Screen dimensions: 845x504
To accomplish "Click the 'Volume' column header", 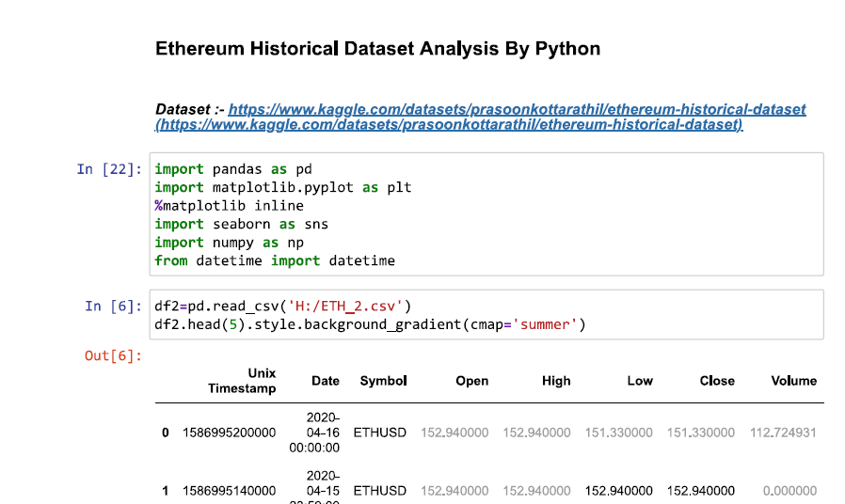I will (x=794, y=381).
